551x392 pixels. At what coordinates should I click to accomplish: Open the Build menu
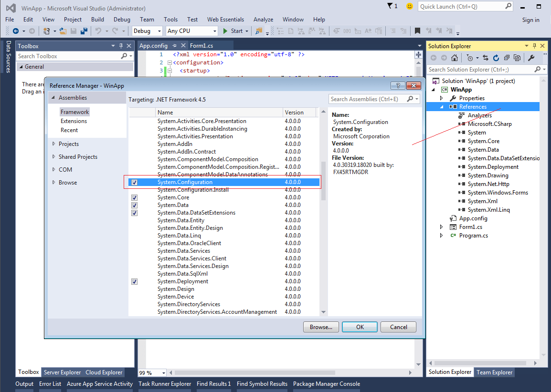(x=97, y=20)
